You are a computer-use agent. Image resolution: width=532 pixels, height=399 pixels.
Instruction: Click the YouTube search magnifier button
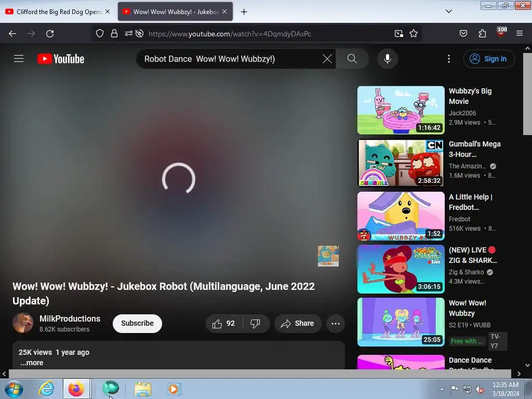(352, 59)
